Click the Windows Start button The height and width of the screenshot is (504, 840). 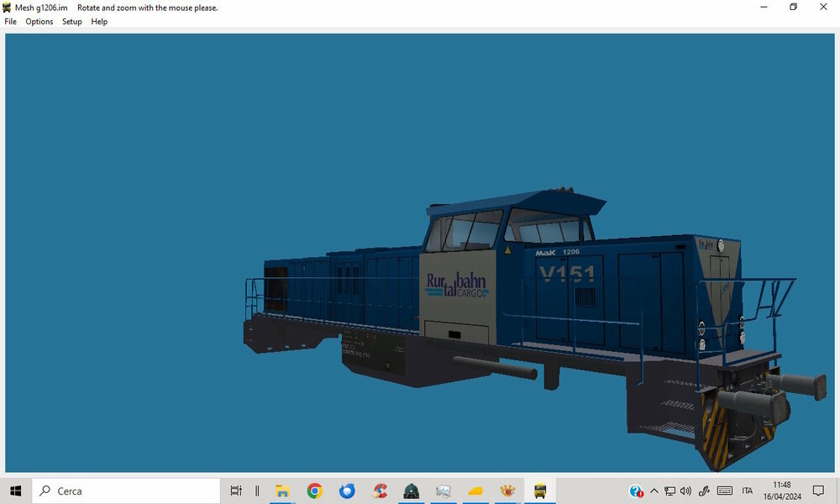[15, 491]
